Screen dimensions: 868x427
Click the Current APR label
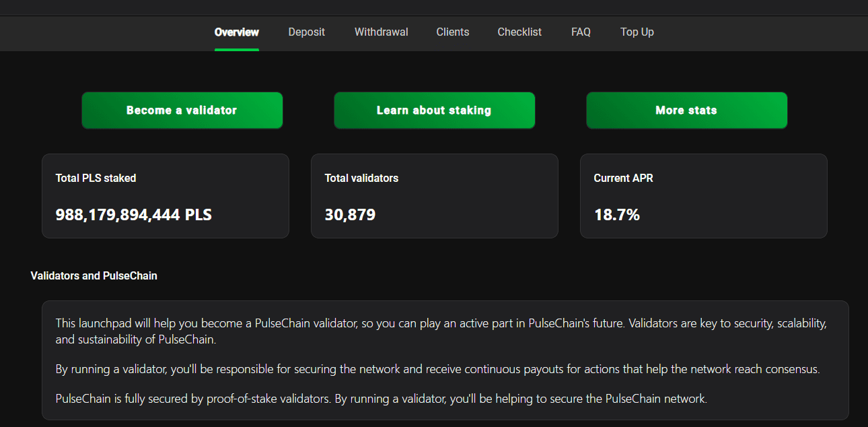pyautogui.click(x=623, y=178)
